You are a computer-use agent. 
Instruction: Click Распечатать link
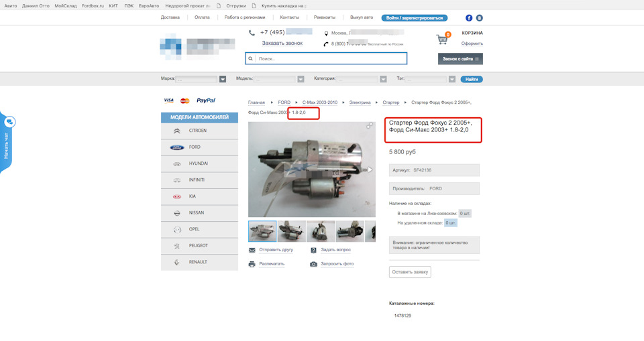pyautogui.click(x=272, y=264)
